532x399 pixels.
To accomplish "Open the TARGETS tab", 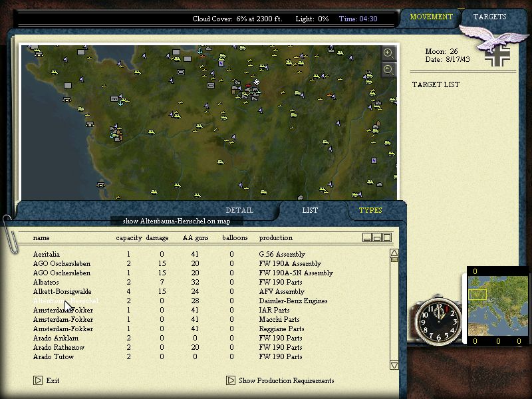I will pyautogui.click(x=489, y=17).
